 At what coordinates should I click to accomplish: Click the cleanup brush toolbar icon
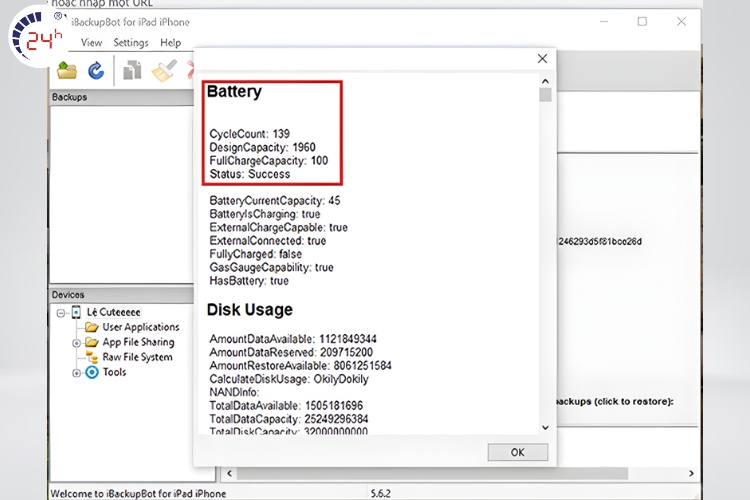tap(163, 70)
